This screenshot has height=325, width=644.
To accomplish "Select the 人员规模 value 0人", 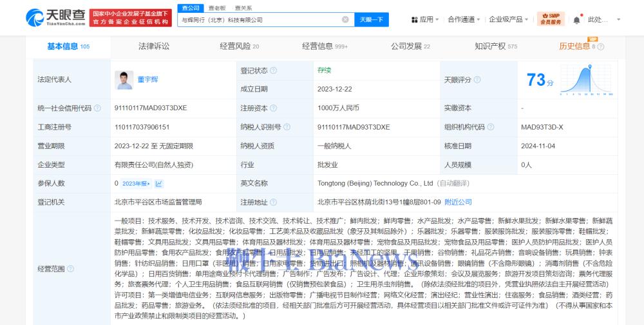I will pyautogui.click(x=527, y=165).
